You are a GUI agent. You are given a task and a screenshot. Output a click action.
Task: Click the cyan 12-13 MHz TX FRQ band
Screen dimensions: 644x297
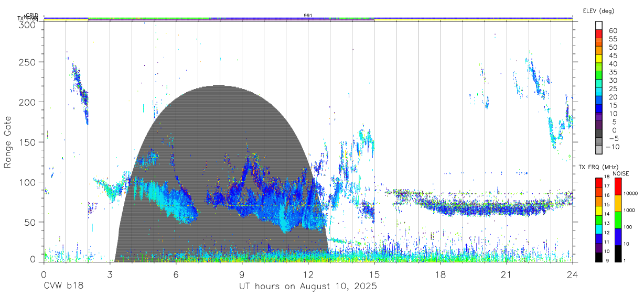[x=599, y=229]
